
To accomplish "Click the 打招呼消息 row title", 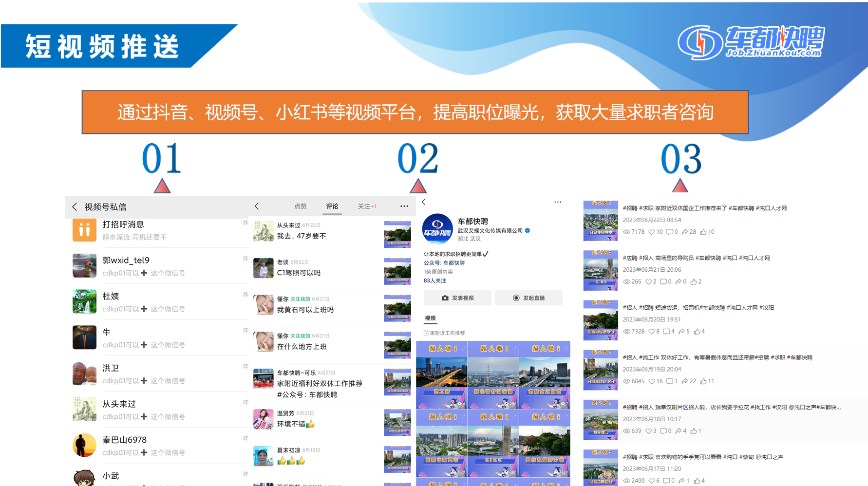I will click(x=123, y=224).
